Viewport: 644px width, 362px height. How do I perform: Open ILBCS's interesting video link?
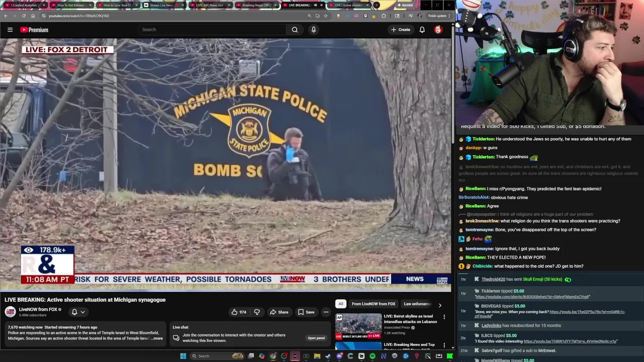tap(570, 341)
